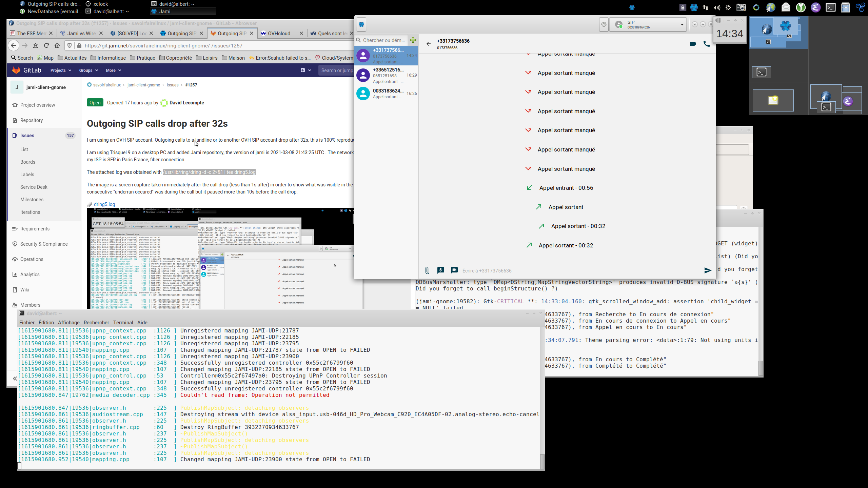Click the Jami logo button in header

(x=361, y=24)
